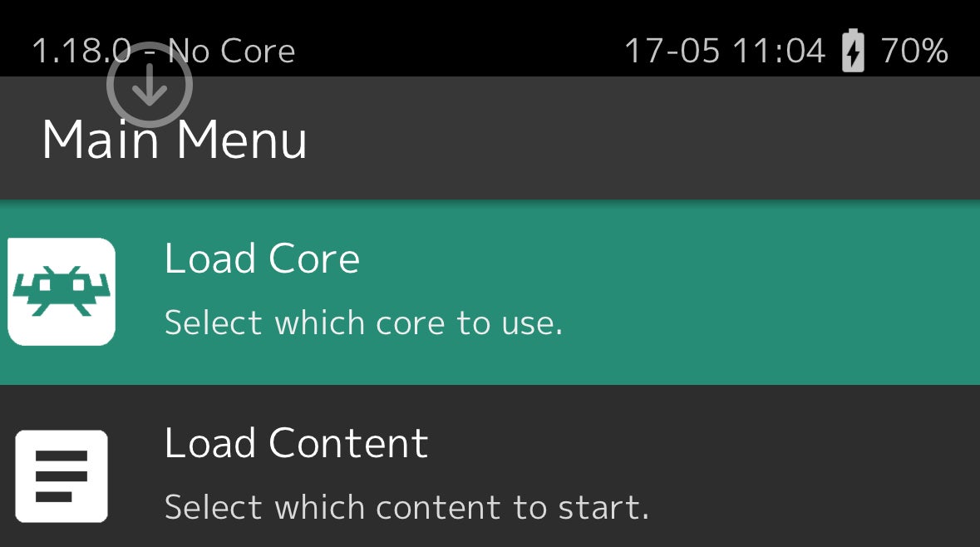Click the RetroArch invader icon beside Load Core
Image resolution: width=980 pixels, height=547 pixels.
coord(62,292)
